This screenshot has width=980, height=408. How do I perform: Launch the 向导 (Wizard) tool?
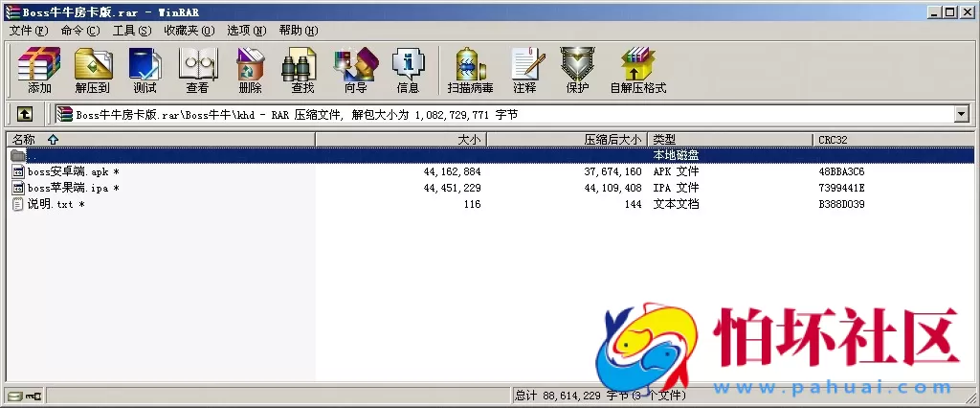(x=356, y=70)
